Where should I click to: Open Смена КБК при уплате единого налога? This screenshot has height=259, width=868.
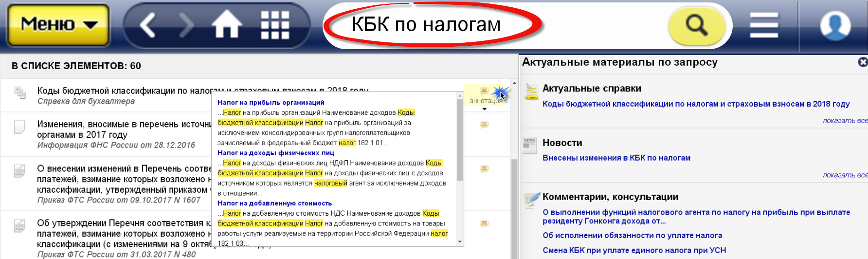coord(634,250)
